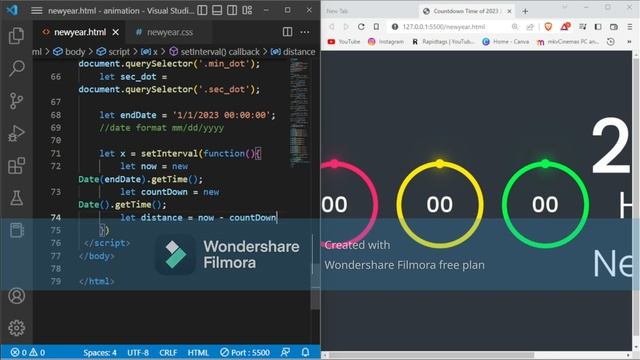The image size is (640, 360).
Task: Toggle secondary side bar layout icon
Action: click(x=232, y=10)
